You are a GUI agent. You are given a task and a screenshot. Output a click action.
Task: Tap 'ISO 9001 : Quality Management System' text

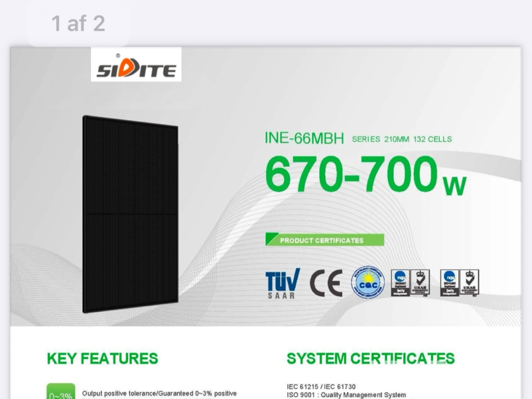(346, 395)
